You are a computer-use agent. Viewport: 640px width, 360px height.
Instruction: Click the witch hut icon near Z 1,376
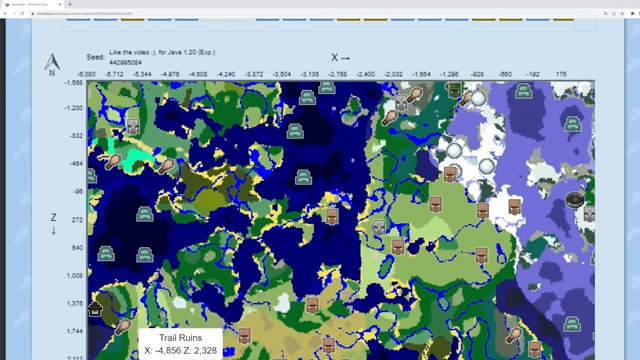95,309
